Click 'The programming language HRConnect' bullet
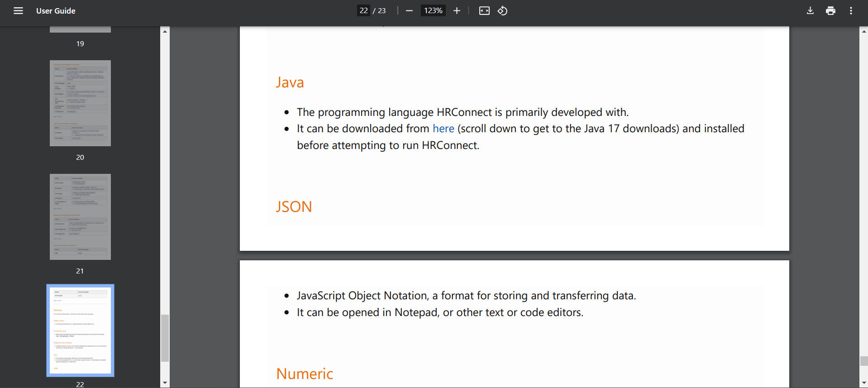 coord(463,112)
